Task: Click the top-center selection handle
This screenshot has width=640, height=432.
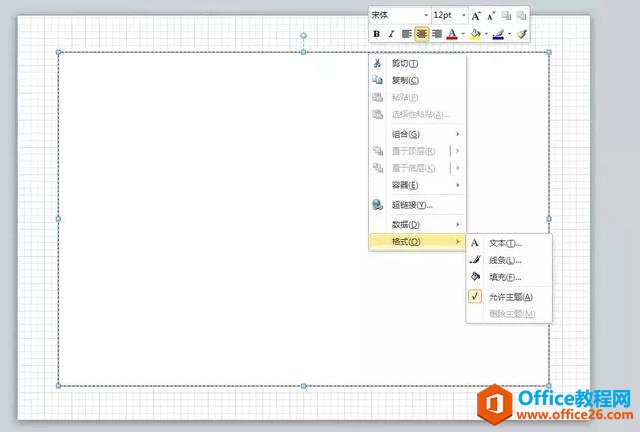Action: pyautogui.click(x=303, y=52)
